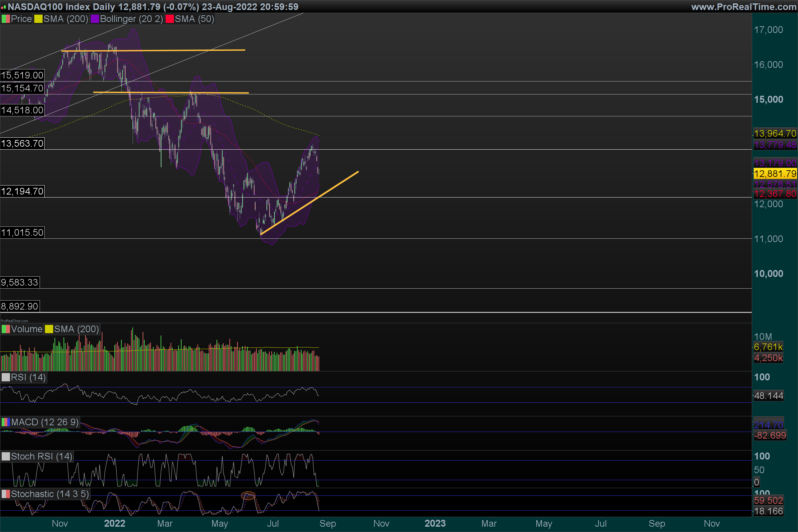Click the 48.144 RSI value label
The width and height of the screenshot is (798, 532).
pos(768,396)
